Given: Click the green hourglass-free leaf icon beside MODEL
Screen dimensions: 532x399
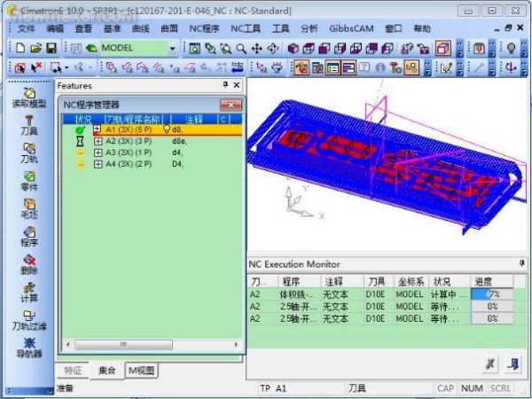Looking at the screenshot, I should [x=91, y=48].
